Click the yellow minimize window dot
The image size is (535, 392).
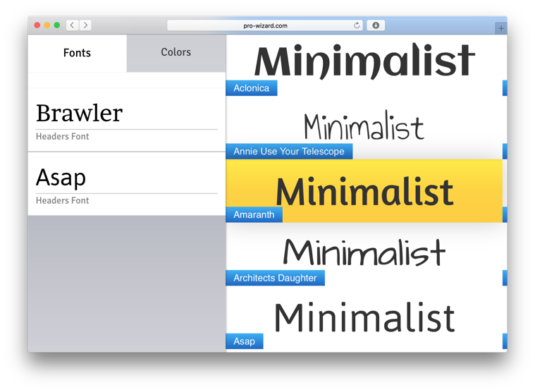pyautogui.click(x=47, y=25)
